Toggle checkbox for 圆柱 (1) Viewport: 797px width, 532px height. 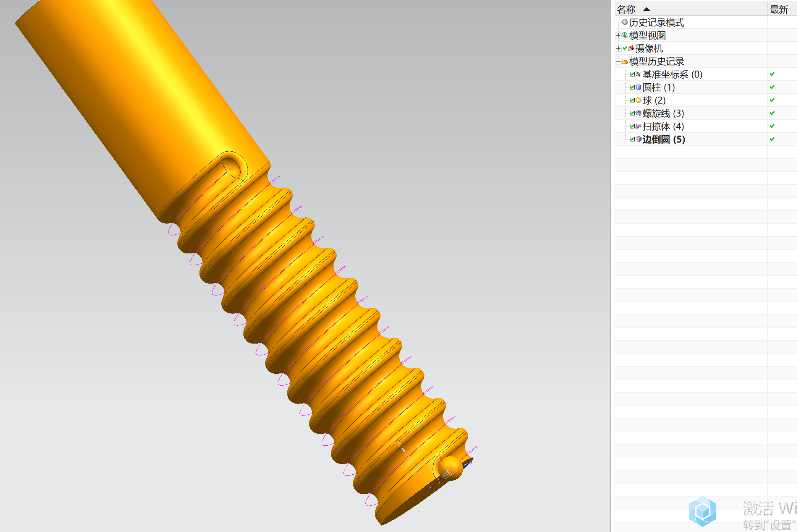point(632,87)
